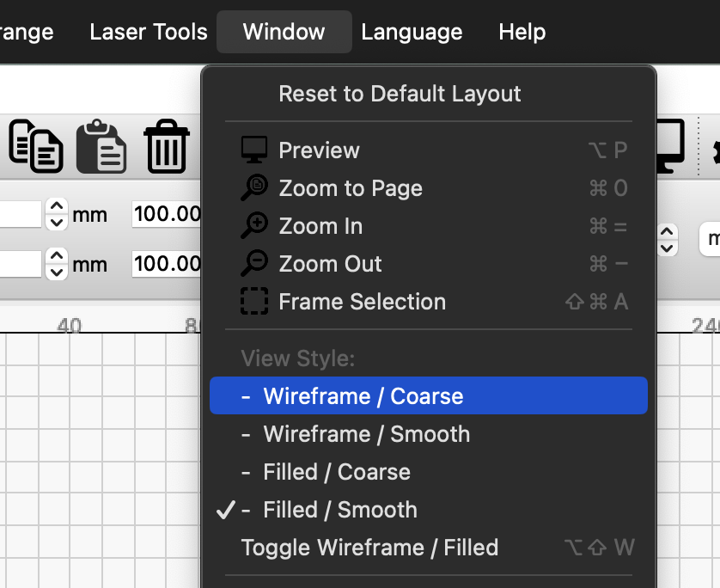This screenshot has width=720, height=588.
Task: Click the Frame Selection dashed-square icon
Action: [254, 301]
